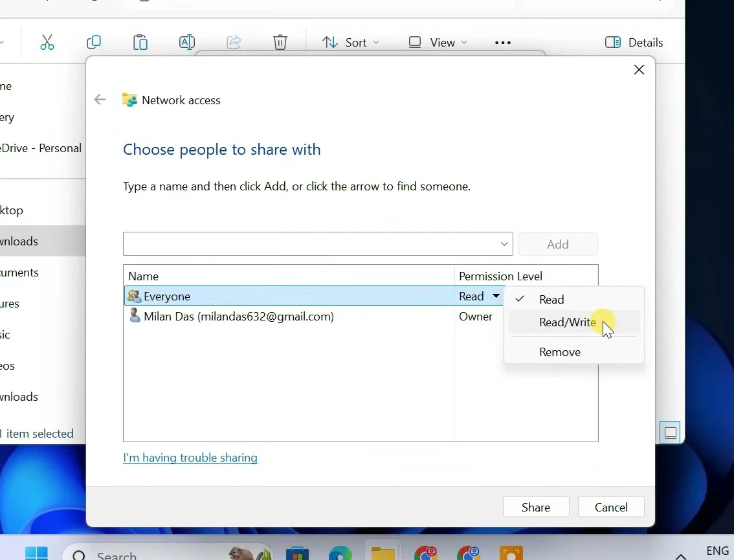Screen dimensions: 734x560
Task: Open the Read permission dropdown for Everyone
Action: tap(495, 296)
